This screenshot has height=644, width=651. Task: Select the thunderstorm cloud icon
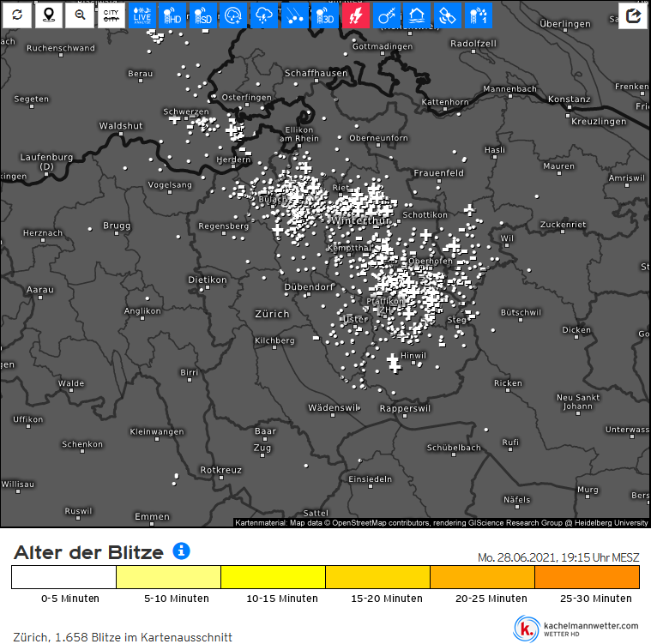click(x=264, y=15)
